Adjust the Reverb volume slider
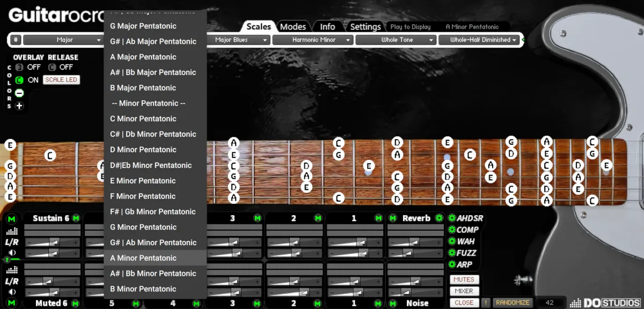This screenshot has width=644, height=309. 416,253
